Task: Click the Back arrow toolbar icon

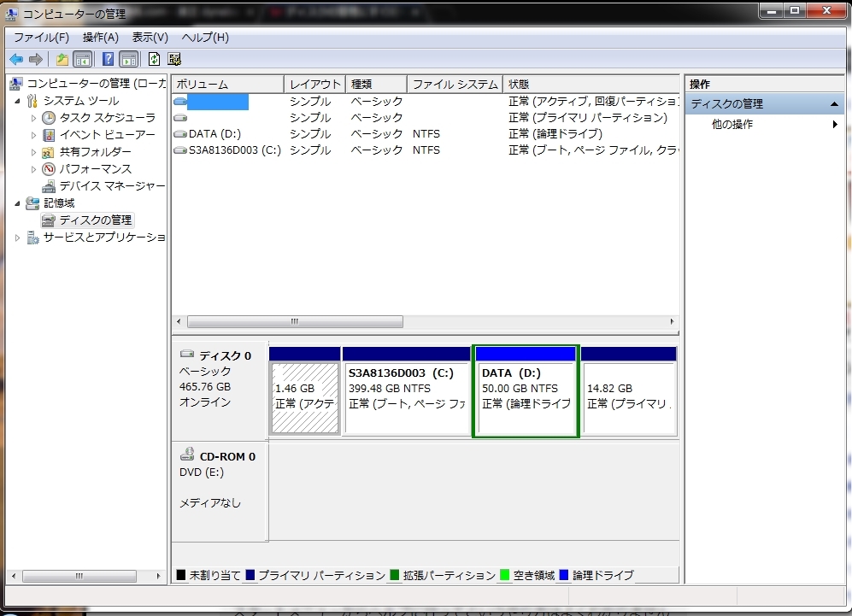Action: (x=16, y=59)
